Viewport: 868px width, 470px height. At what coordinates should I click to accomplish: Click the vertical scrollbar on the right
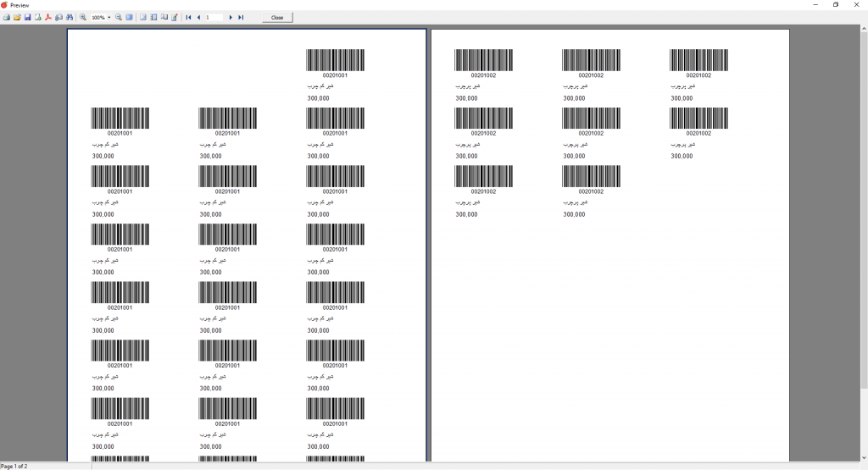point(864,212)
